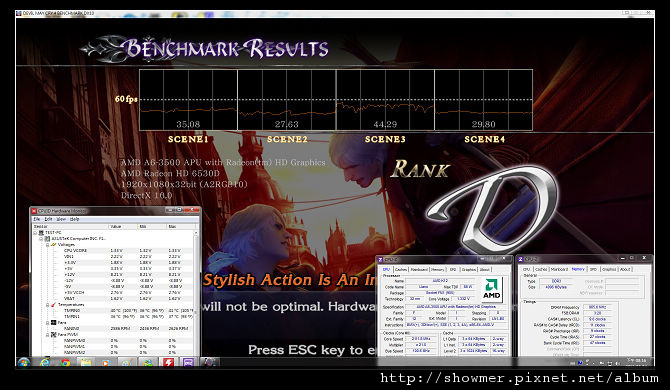Screen dimensions: 670x390
Task: Click the SCENE1 result value 35.08
Action: tap(188, 124)
